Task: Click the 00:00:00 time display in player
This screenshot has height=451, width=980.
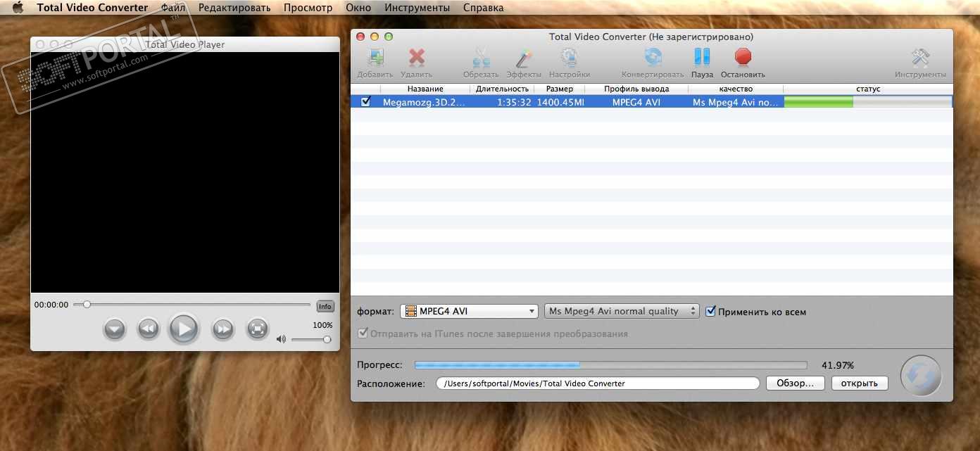Action: coord(51,305)
